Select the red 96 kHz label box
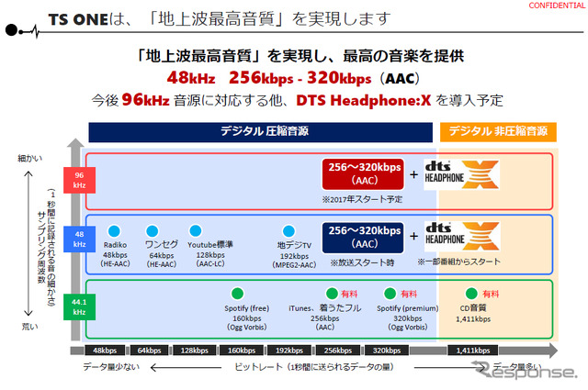The width and height of the screenshot is (588, 390). pyautogui.click(x=79, y=180)
